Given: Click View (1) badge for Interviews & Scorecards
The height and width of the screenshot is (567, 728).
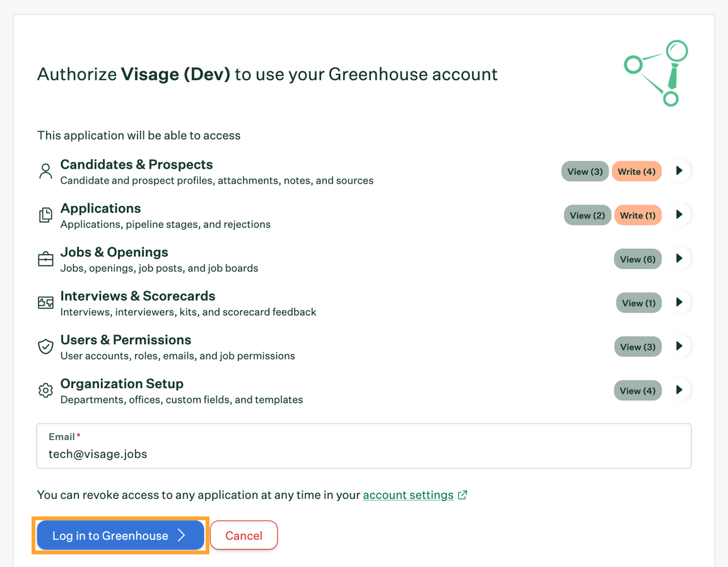Looking at the screenshot, I should (639, 303).
